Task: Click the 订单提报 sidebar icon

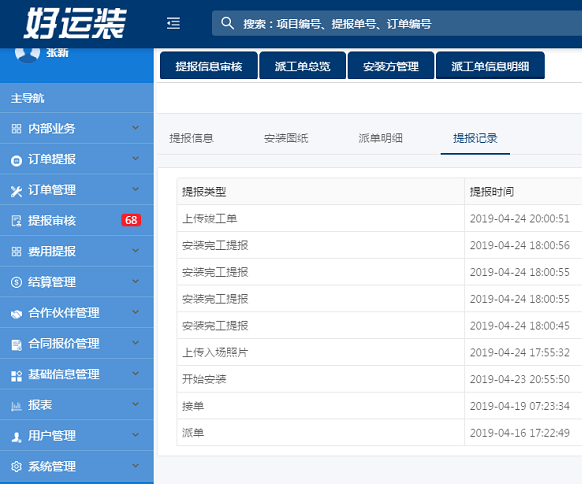Action: coord(16,161)
